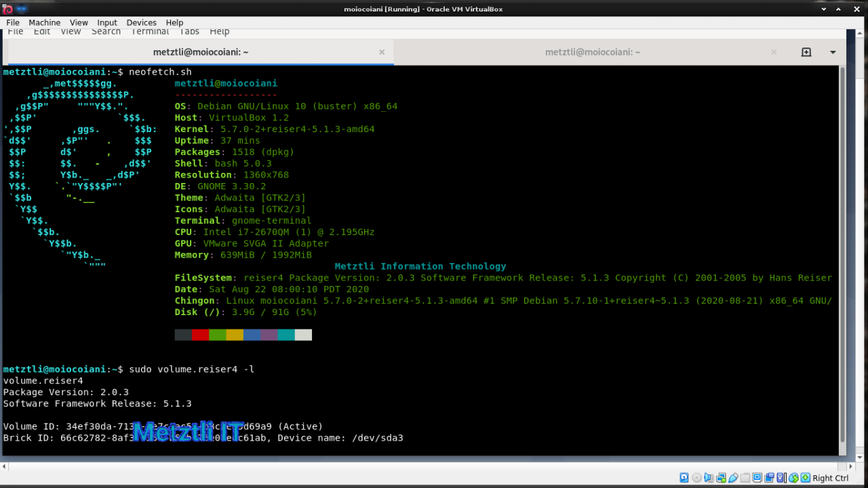Close the second metztli@moiocoiani terminal tab

(x=774, y=52)
